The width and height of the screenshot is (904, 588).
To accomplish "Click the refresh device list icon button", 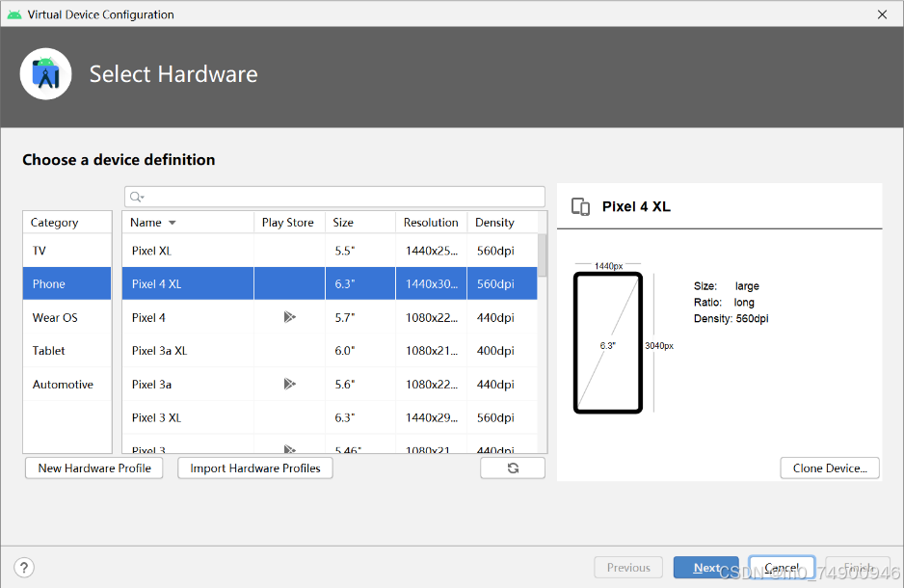I will point(513,468).
